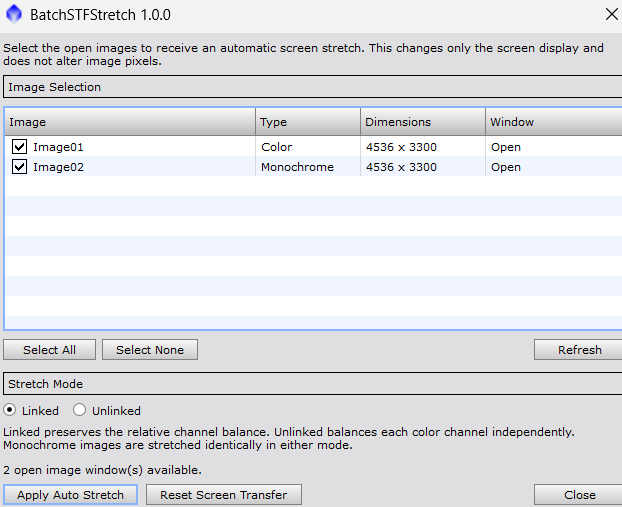622x507 pixels.
Task: Sort by the Image column header
Action: (130, 122)
